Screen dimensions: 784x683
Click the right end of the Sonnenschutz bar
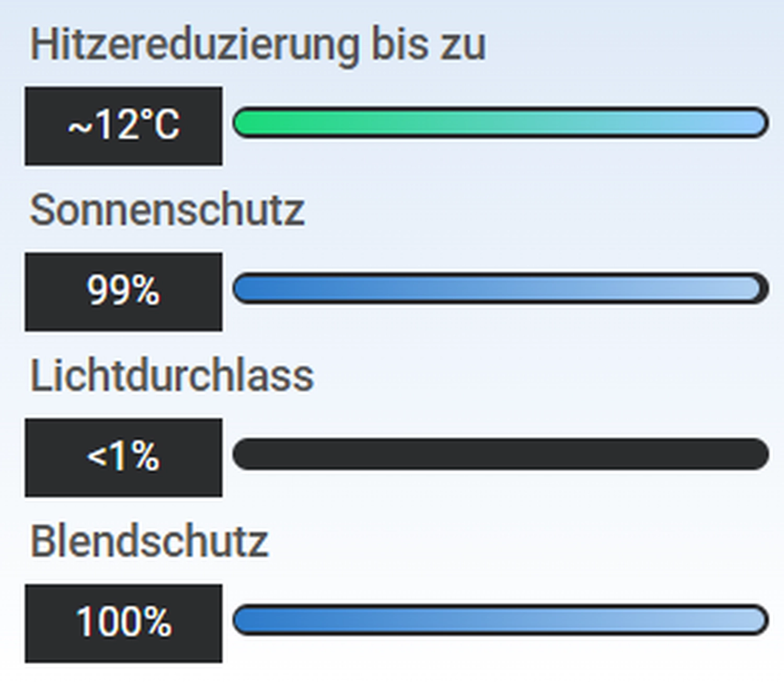click(x=753, y=288)
